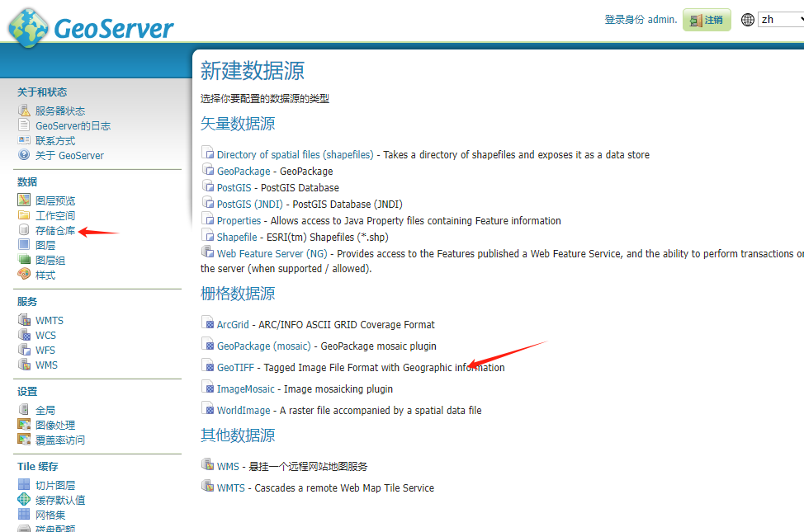Click the globe language icon in header
Viewport: 804px width, 532px height.
(x=748, y=20)
